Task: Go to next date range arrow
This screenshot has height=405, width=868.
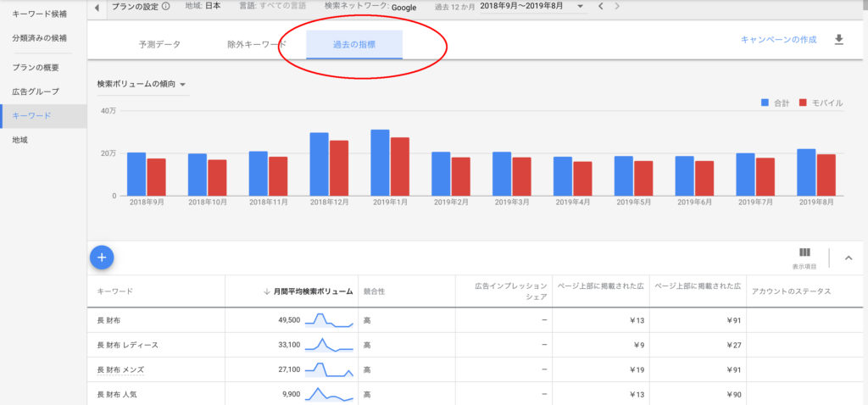Action: point(616,7)
